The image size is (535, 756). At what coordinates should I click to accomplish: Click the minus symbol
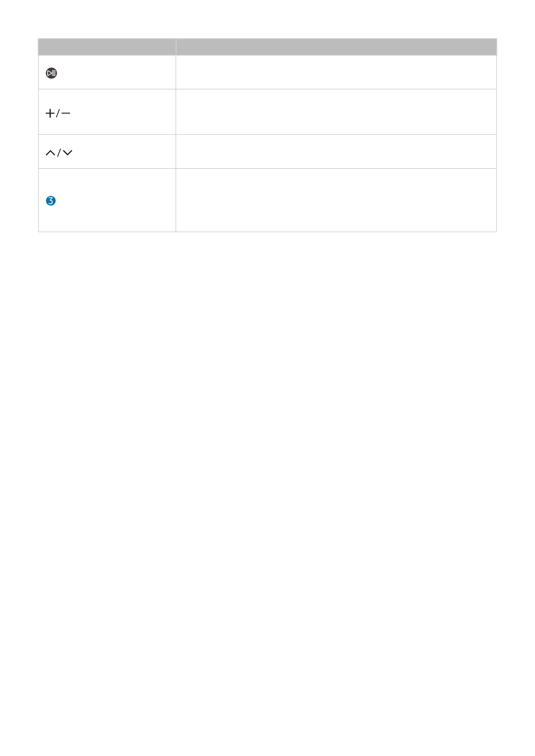click(66, 113)
